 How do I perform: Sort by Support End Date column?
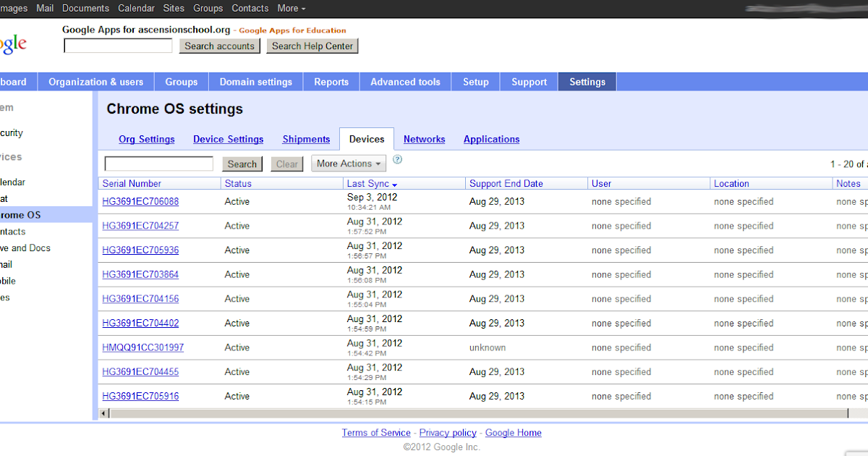pyautogui.click(x=506, y=184)
